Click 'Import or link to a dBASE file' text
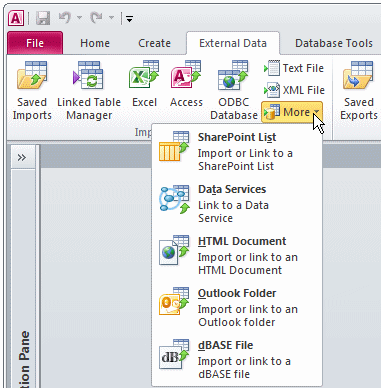 [244, 368]
